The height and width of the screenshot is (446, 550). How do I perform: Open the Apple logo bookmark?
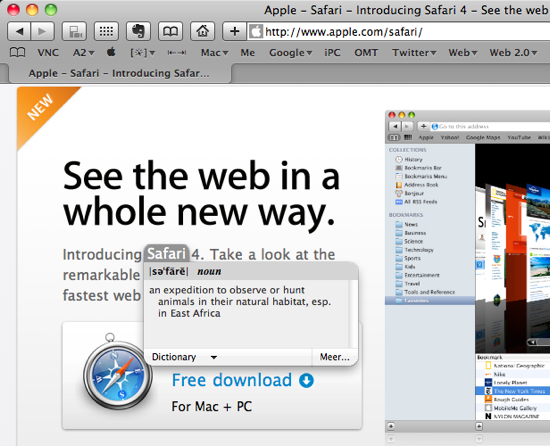pos(111,52)
